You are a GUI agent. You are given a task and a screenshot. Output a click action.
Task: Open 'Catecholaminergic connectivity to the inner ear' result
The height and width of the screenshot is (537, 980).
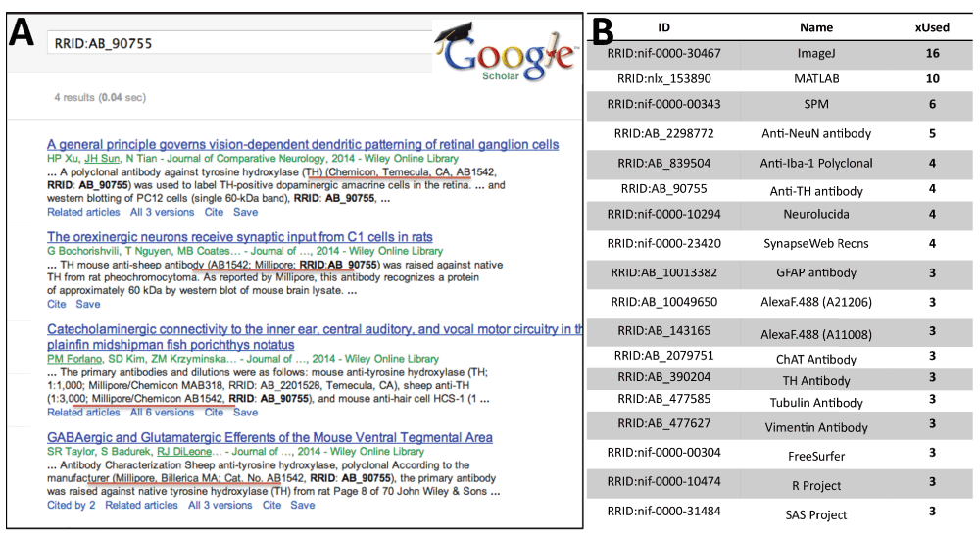pos(315,337)
